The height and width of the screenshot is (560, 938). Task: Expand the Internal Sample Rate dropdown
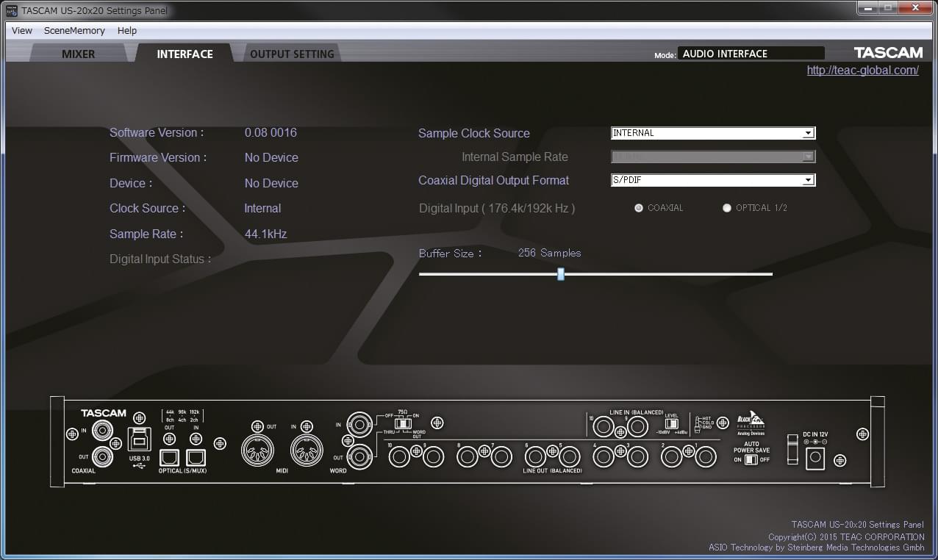click(x=713, y=157)
